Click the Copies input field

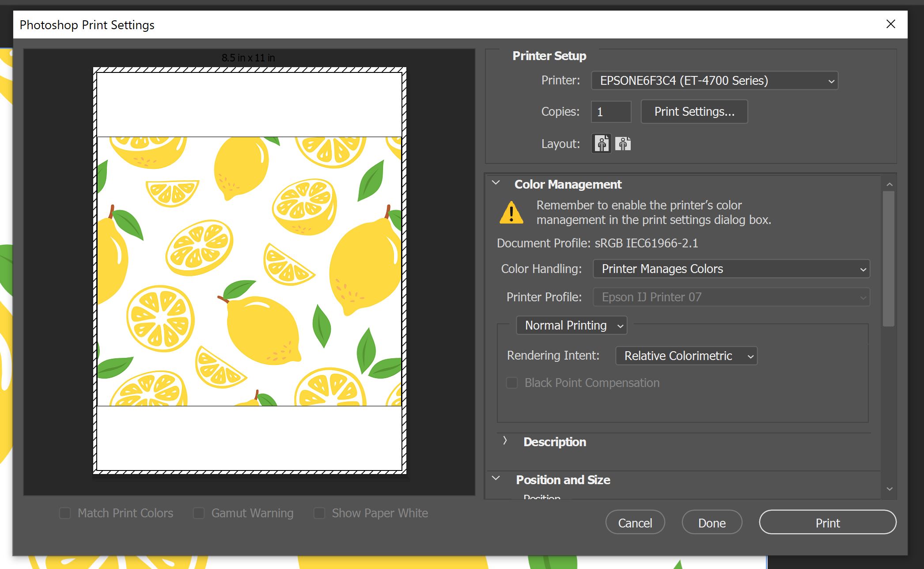[x=611, y=111]
